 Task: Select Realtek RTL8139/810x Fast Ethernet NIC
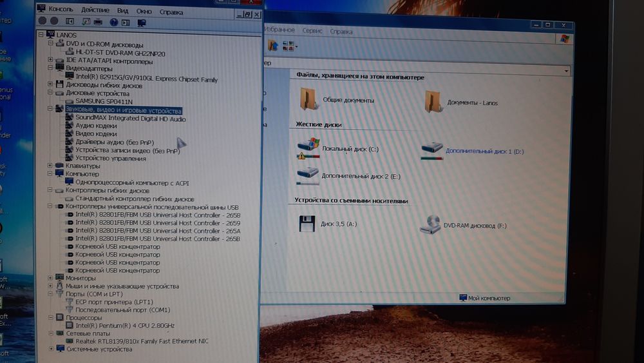pyautogui.click(x=142, y=341)
